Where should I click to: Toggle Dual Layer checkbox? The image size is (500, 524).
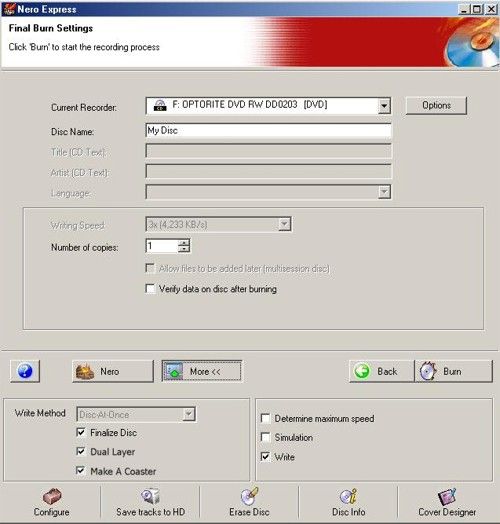pos(81,451)
